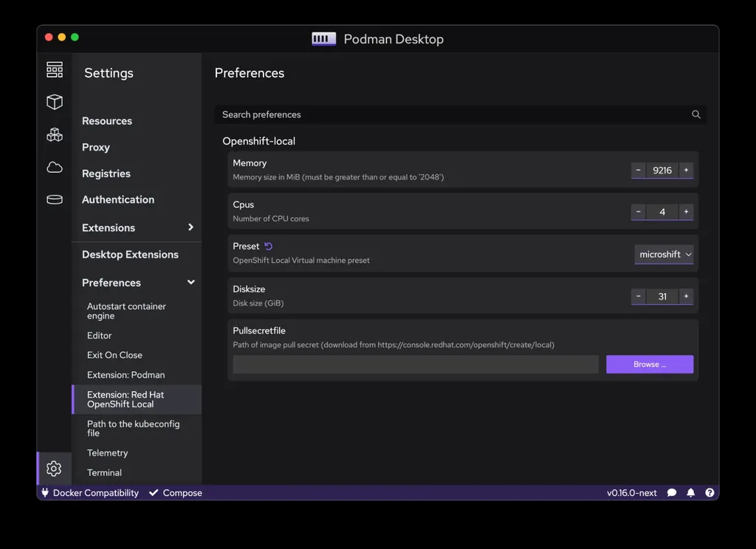756x549 pixels.
Task: Select Extension: Red Hat OpenShift Local
Action: pos(137,400)
